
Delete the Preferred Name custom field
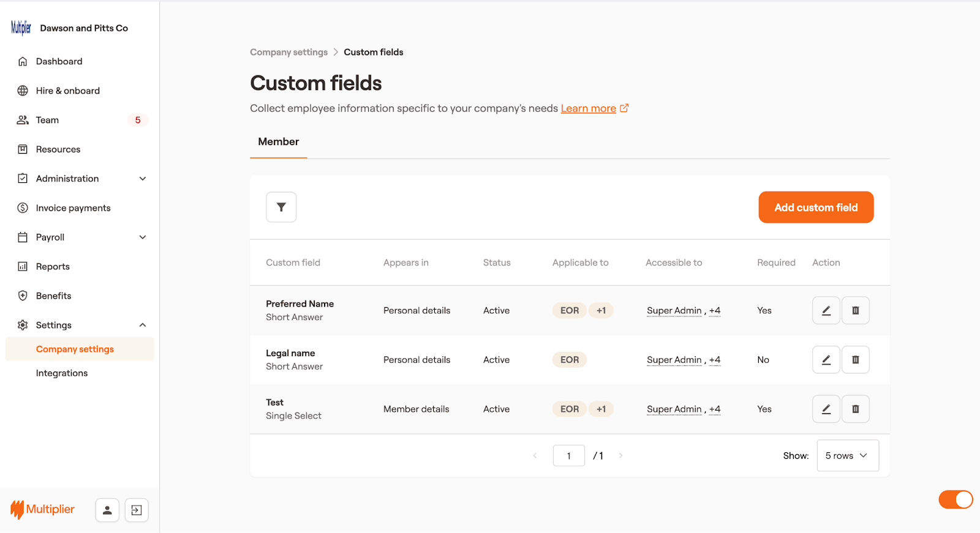(x=855, y=310)
